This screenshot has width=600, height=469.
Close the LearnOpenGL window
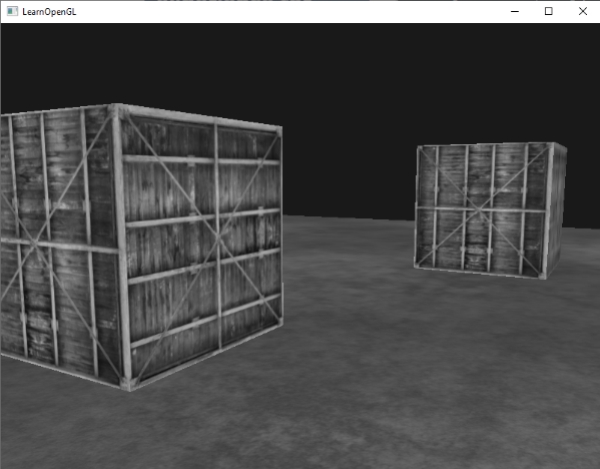click(582, 11)
